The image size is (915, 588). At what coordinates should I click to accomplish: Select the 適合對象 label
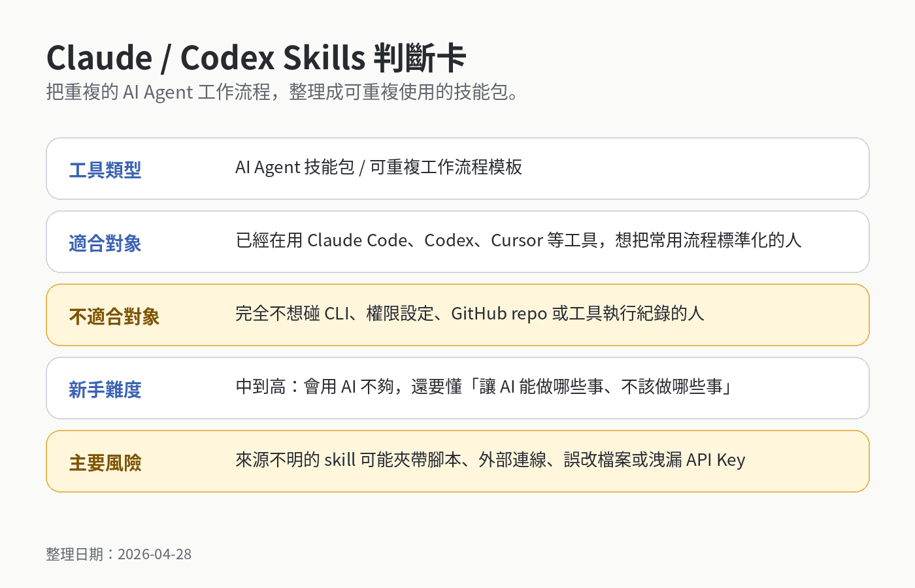click(105, 241)
